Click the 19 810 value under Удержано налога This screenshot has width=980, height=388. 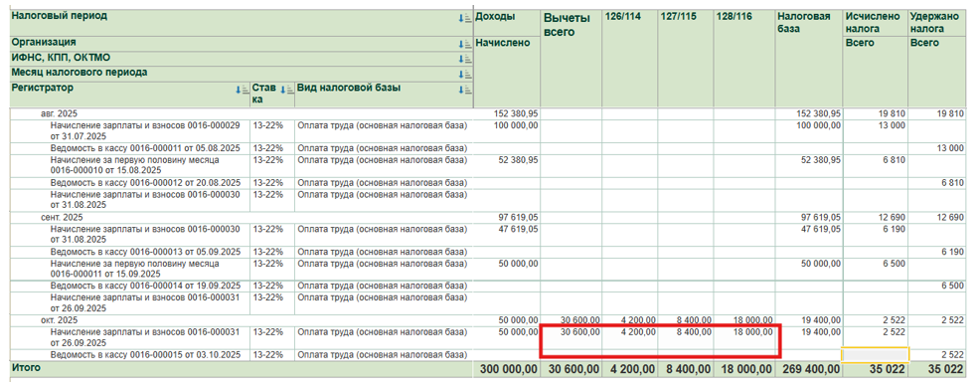(x=950, y=113)
